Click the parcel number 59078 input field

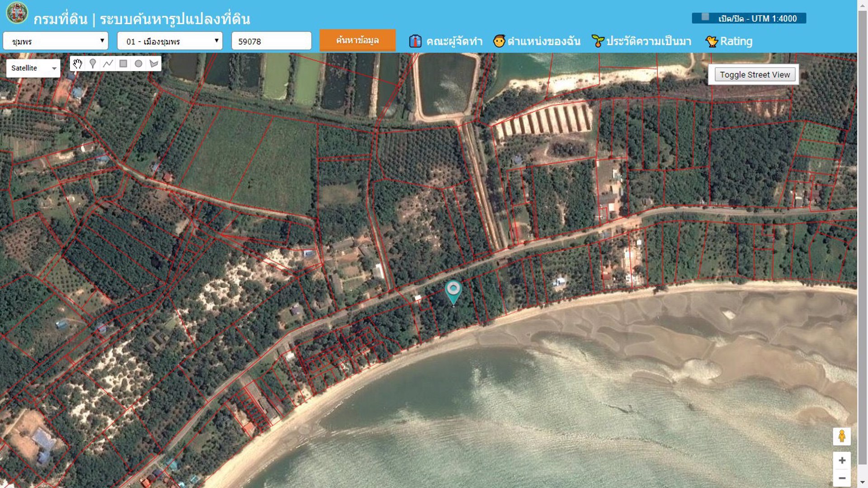pyautogui.click(x=271, y=41)
